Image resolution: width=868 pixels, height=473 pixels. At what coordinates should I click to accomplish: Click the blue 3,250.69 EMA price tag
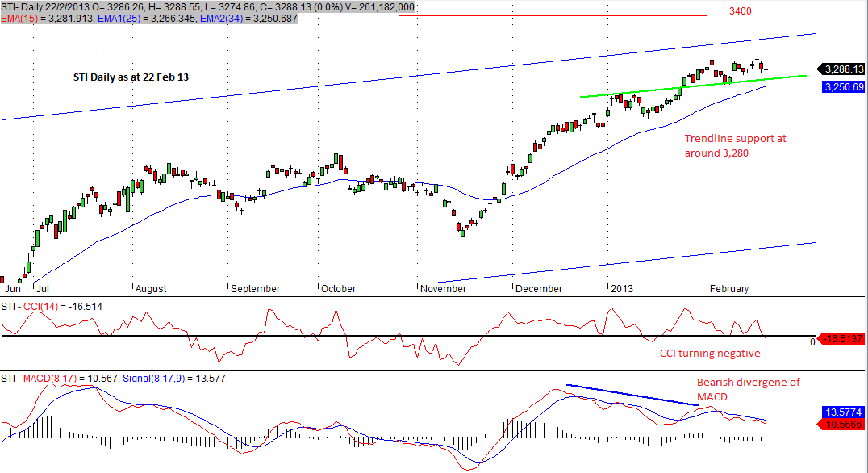pyautogui.click(x=842, y=86)
